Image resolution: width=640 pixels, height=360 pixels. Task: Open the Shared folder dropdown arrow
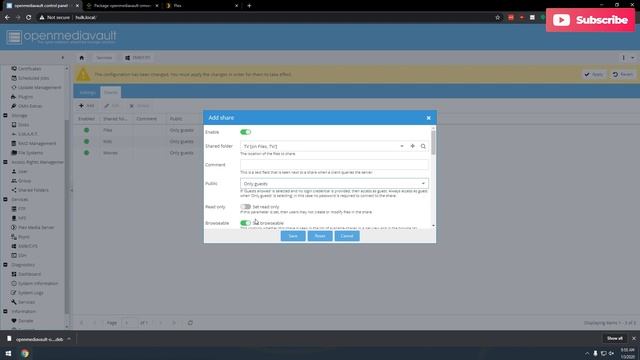pos(402,146)
